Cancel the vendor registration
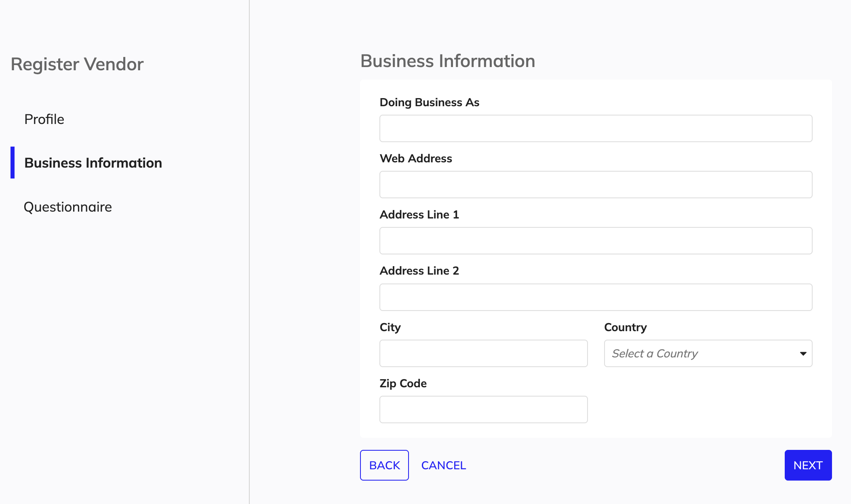Screen dimensions: 851x504 click(x=443, y=465)
